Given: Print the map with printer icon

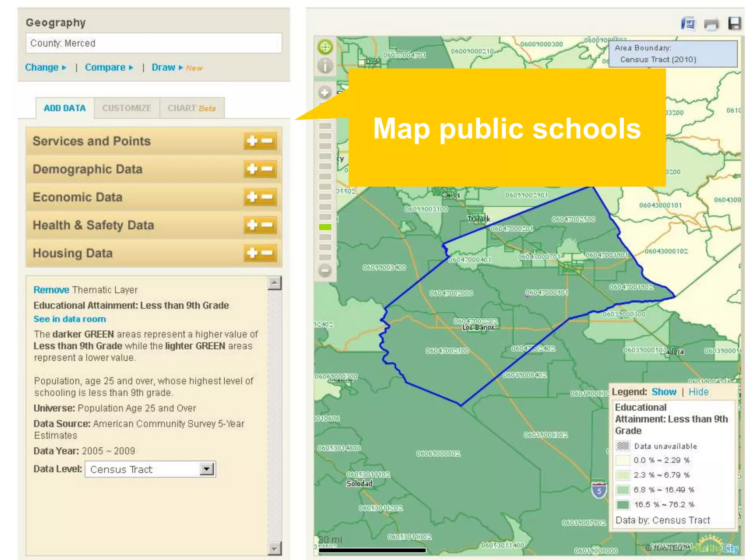Looking at the screenshot, I should pos(711,24).
